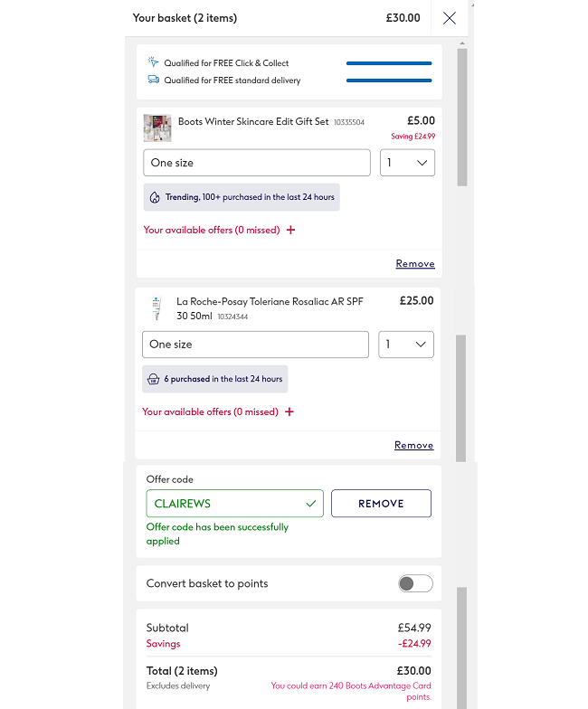588x709 pixels.
Task: Click the green checkmark in the offer code field
Action: click(x=311, y=503)
